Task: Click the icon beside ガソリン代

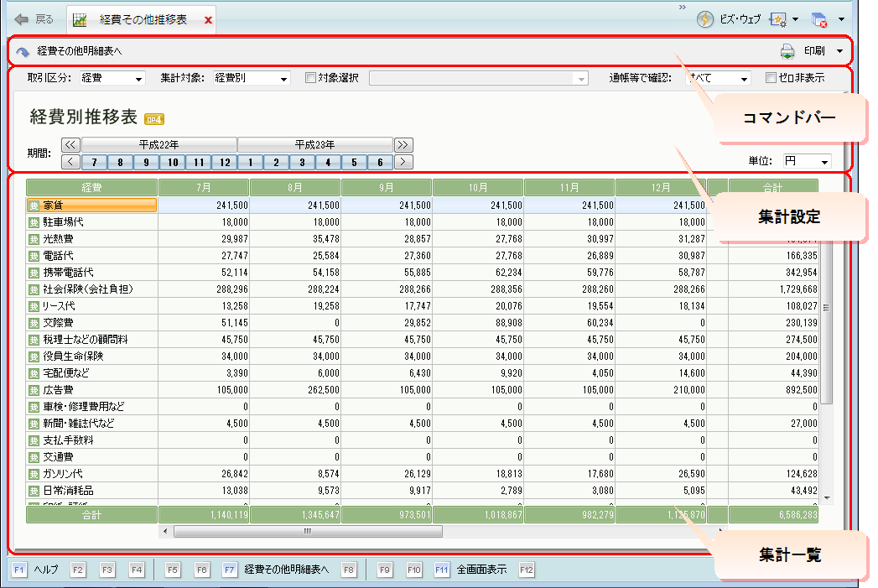Action: point(34,474)
